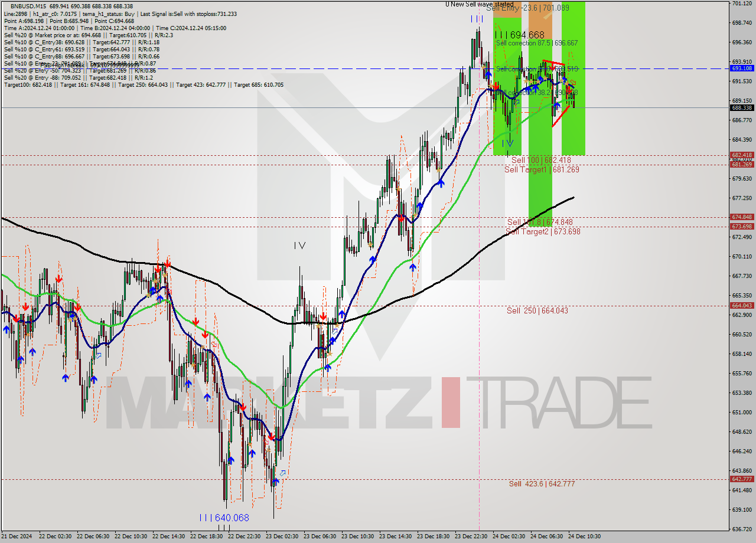Click the '21 Dec 2024' time axis label
This screenshot has width=756, height=543.
click(x=17, y=537)
